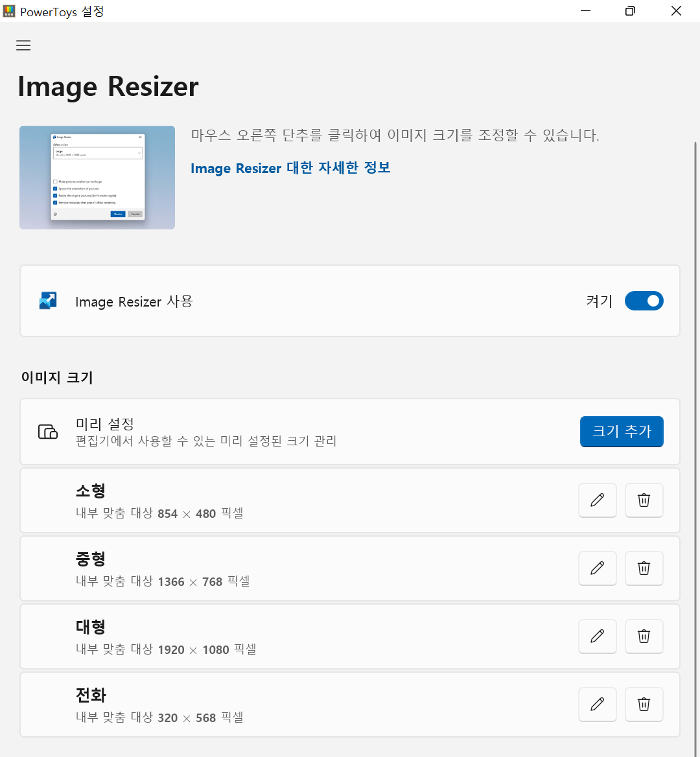Minimize the PowerToys 설정 window
700x757 pixels.
(x=585, y=10)
